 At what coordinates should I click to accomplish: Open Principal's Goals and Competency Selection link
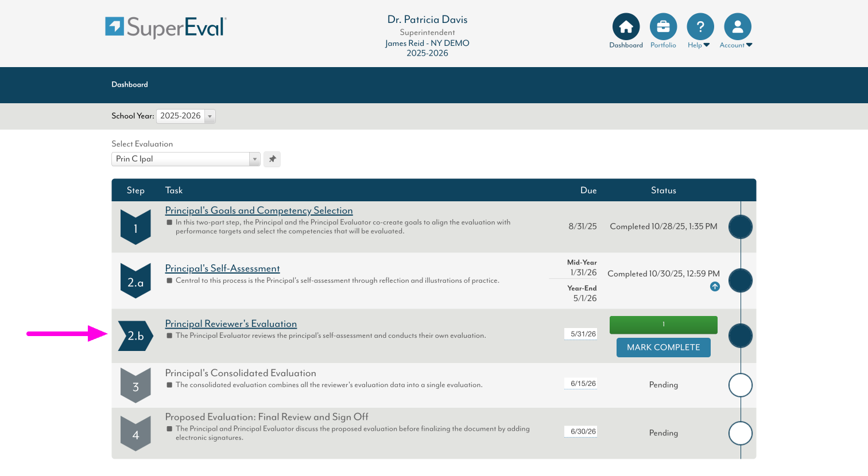(259, 210)
